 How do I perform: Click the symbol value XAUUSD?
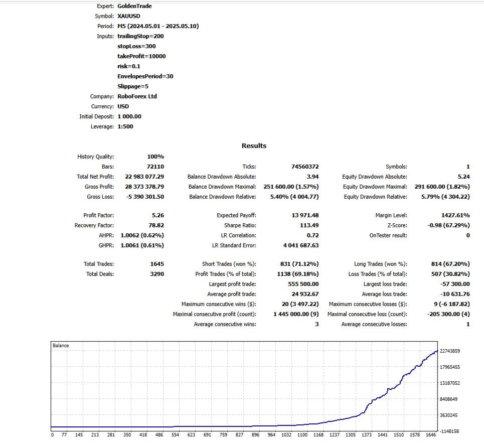(x=129, y=16)
